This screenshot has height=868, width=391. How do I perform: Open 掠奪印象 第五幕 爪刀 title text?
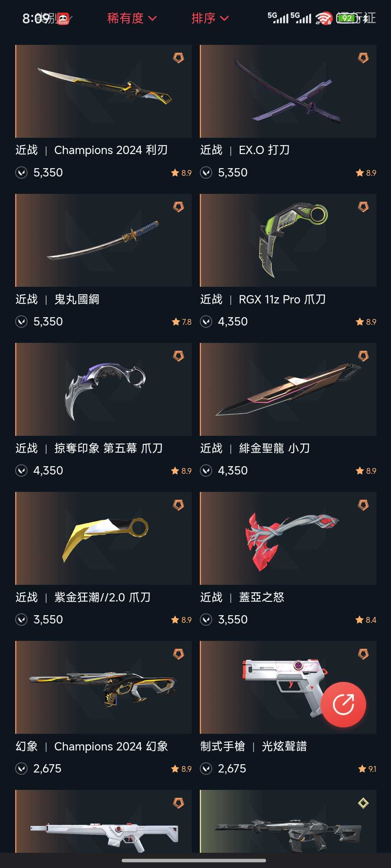pyautogui.click(x=108, y=448)
